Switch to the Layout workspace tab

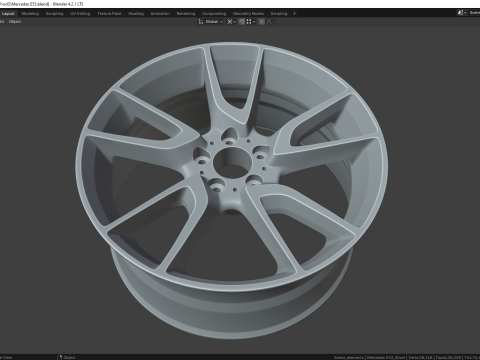8,14
